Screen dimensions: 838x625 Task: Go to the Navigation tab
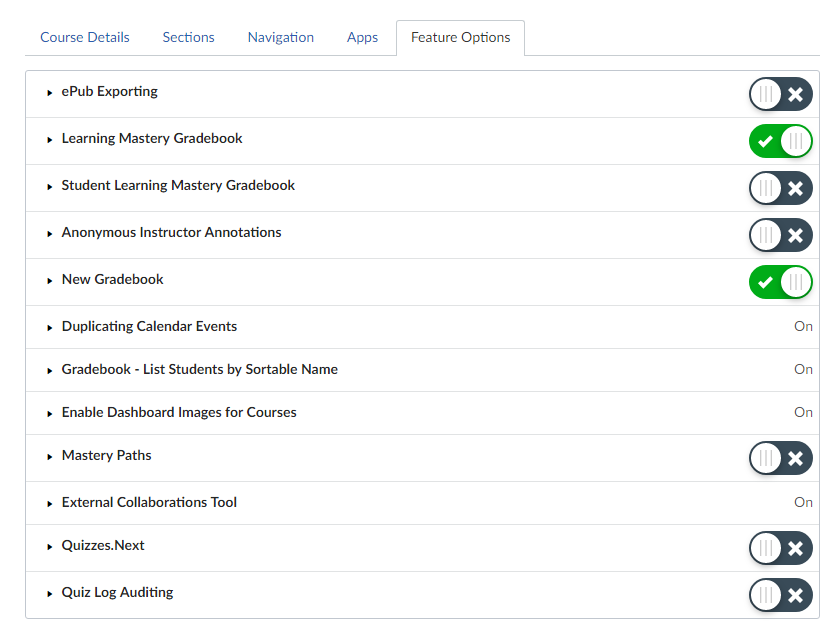(281, 37)
